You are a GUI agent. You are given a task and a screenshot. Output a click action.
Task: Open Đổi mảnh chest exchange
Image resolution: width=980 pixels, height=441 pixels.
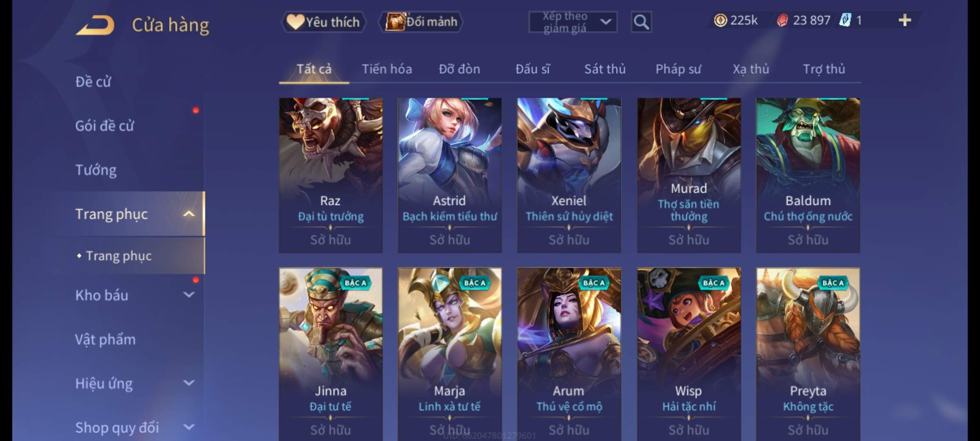click(421, 22)
